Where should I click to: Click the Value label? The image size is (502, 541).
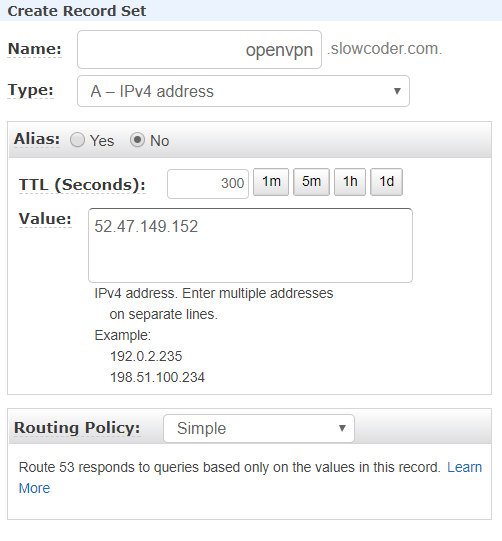pos(45,219)
